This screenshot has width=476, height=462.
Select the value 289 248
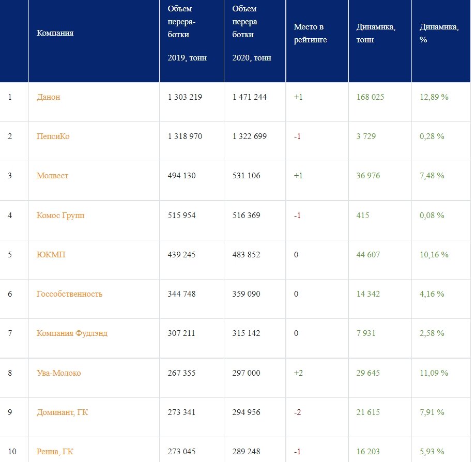(247, 452)
